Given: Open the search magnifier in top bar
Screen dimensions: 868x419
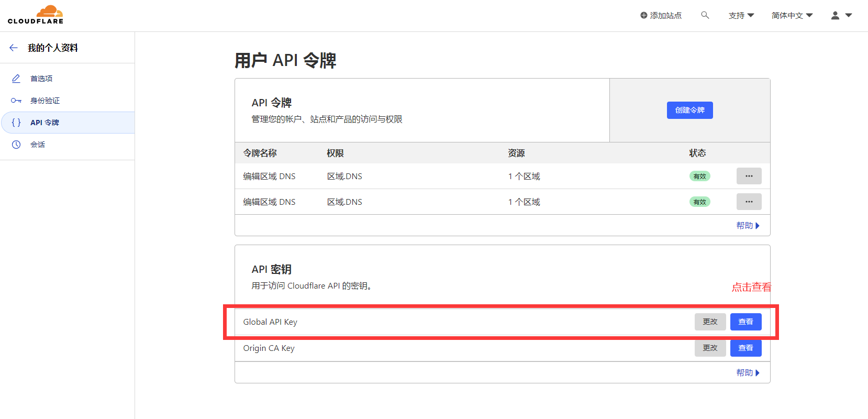Looking at the screenshot, I should tap(705, 15).
